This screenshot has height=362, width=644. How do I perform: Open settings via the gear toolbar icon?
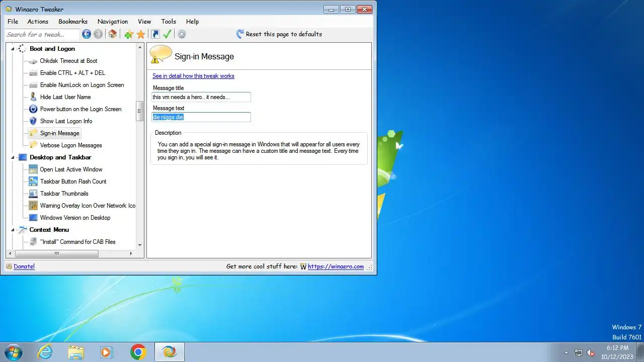(x=182, y=34)
